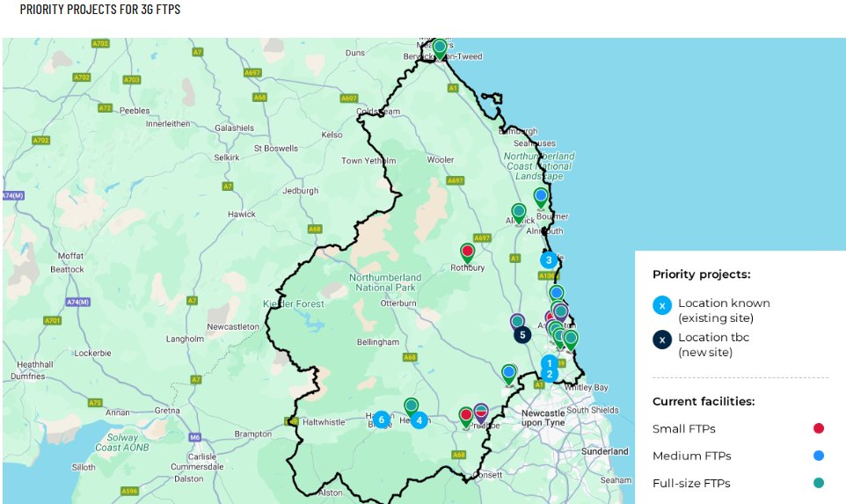The width and height of the screenshot is (846, 504).
Task: Click the 'Northumberland National Park' map label
Action: pyautogui.click(x=385, y=282)
